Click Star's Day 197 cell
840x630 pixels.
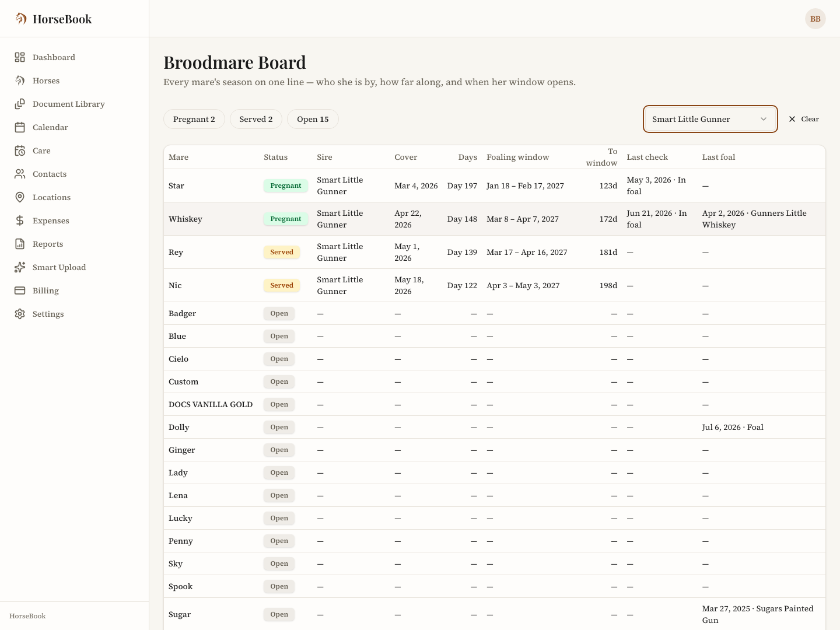(x=462, y=185)
